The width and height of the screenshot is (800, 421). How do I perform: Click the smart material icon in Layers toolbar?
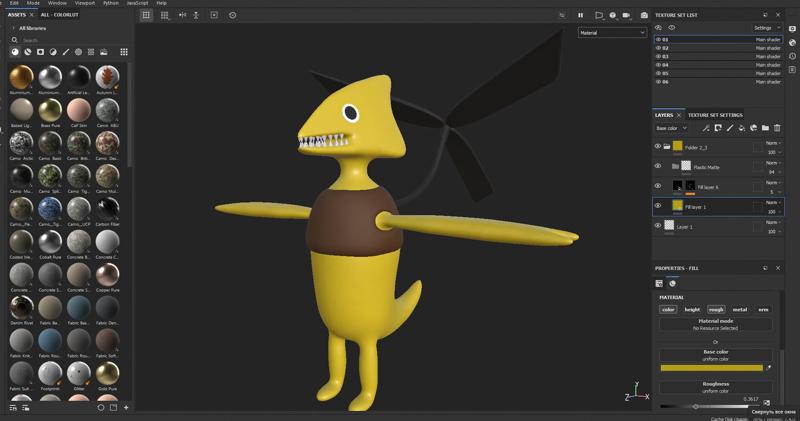coord(754,128)
